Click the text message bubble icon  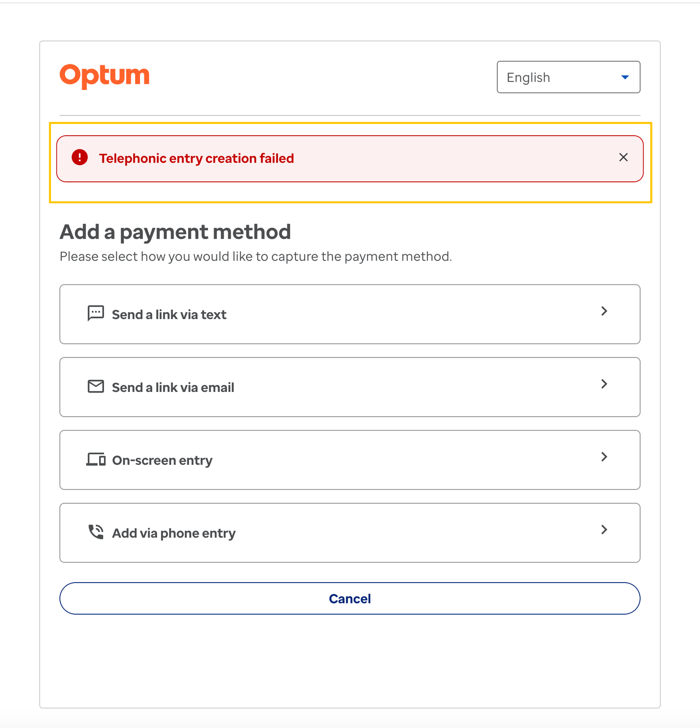tap(96, 313)
